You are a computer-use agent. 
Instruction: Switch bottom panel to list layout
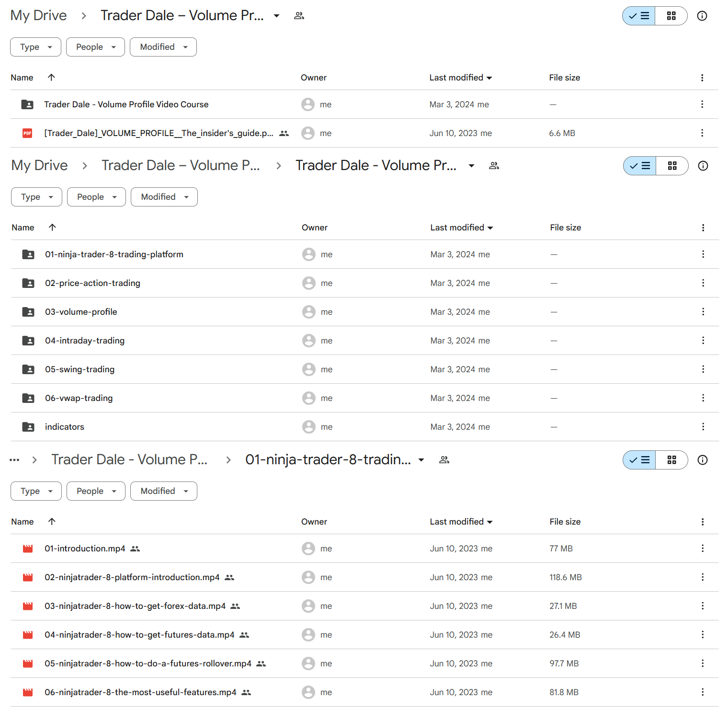tap(639, 460)
